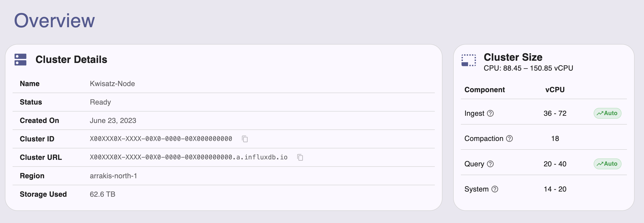Click the Cluster Details server icon
644x223 pixels.
point(20,60)
